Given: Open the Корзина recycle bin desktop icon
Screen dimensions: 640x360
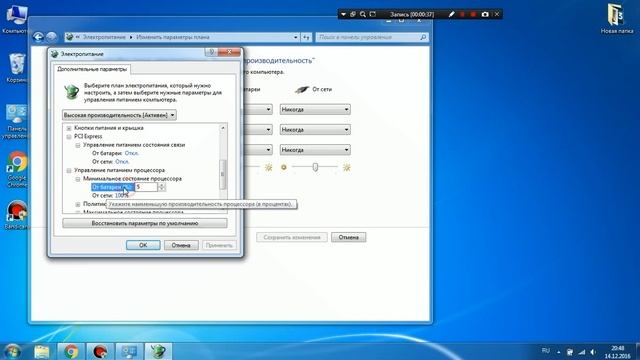Looking at the screenshot, I should coord(17,68).
